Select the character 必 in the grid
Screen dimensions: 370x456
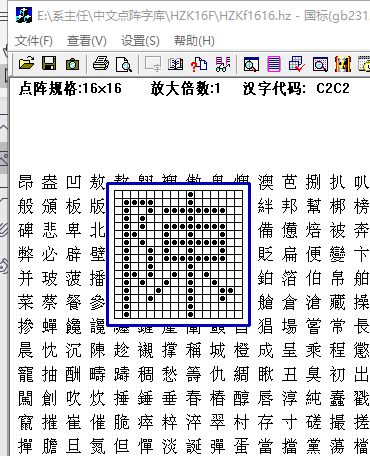(50, 254)
